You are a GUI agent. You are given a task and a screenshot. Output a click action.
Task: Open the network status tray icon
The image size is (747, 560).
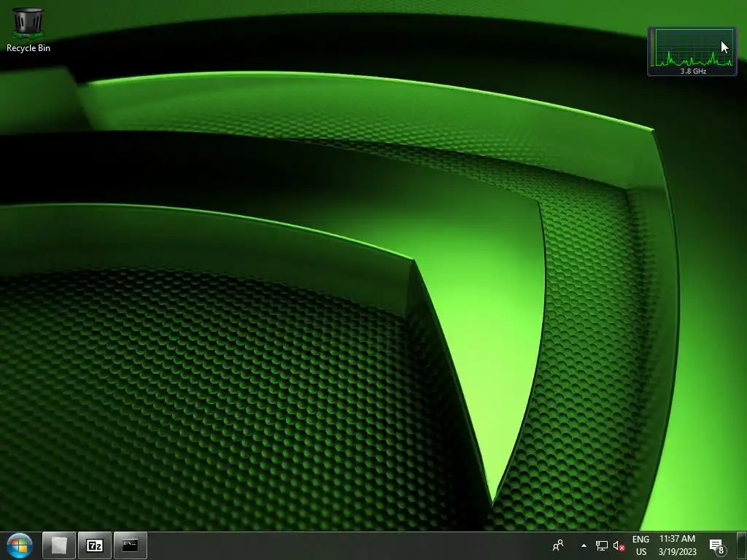601,545
